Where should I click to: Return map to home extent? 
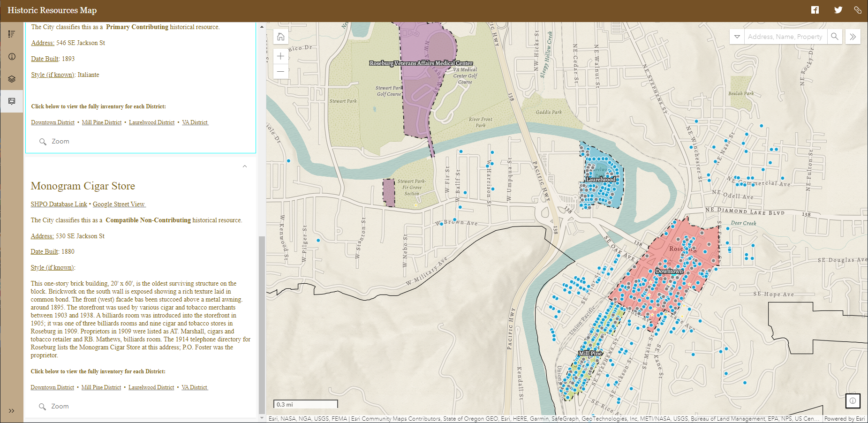click(x=280, y=37)
